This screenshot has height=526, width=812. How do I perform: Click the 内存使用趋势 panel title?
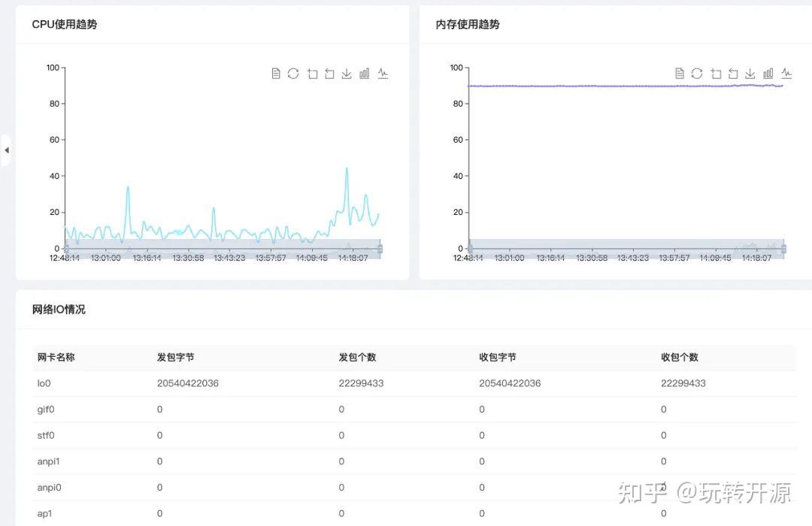click(460, 24)
